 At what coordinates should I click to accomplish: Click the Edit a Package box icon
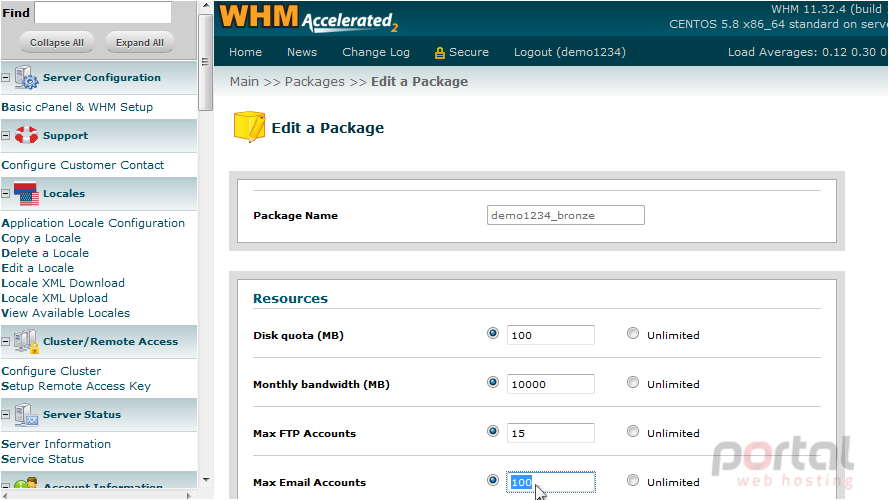click(x=249, y=126)
